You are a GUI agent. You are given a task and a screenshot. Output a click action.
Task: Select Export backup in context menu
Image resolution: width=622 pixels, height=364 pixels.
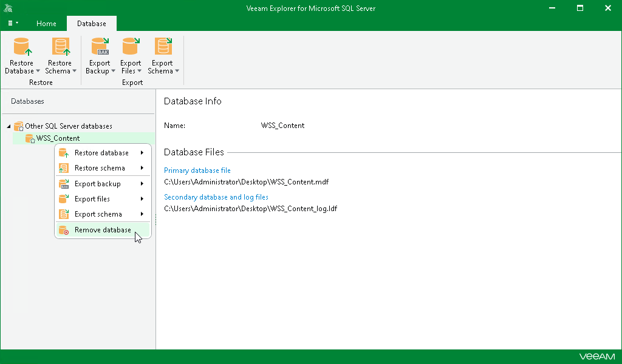tap(97, 184)
